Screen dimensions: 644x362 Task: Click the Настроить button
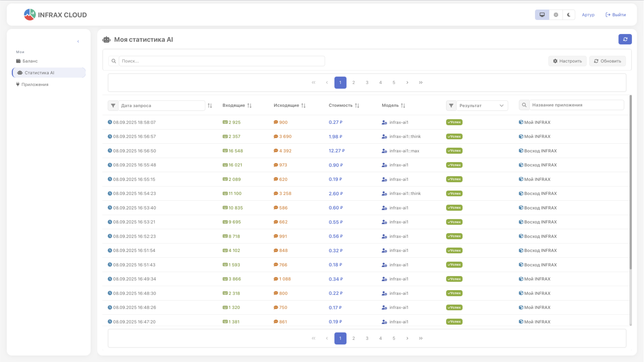click(x=567, y=61)
